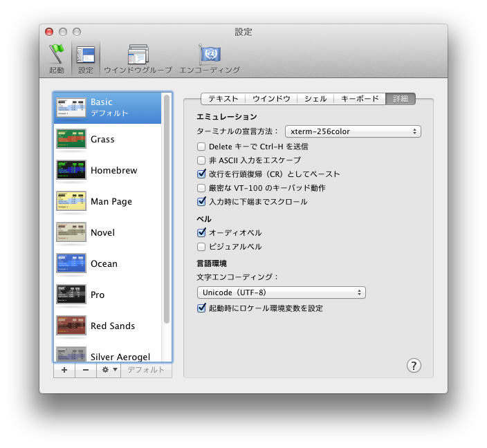Click the Pro profile thumbnail
This screenshot has height=448, width=487.
click(x=71, y=295)
